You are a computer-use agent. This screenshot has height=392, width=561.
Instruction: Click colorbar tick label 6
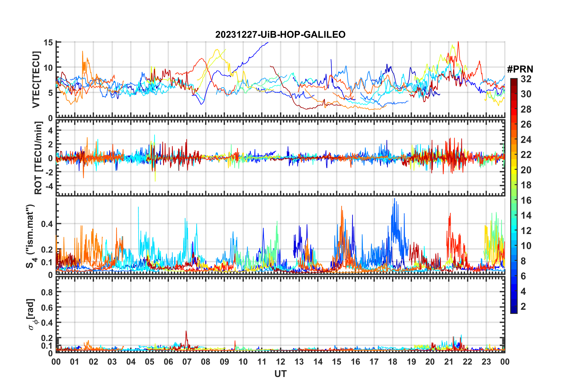(x=523, y=276)
